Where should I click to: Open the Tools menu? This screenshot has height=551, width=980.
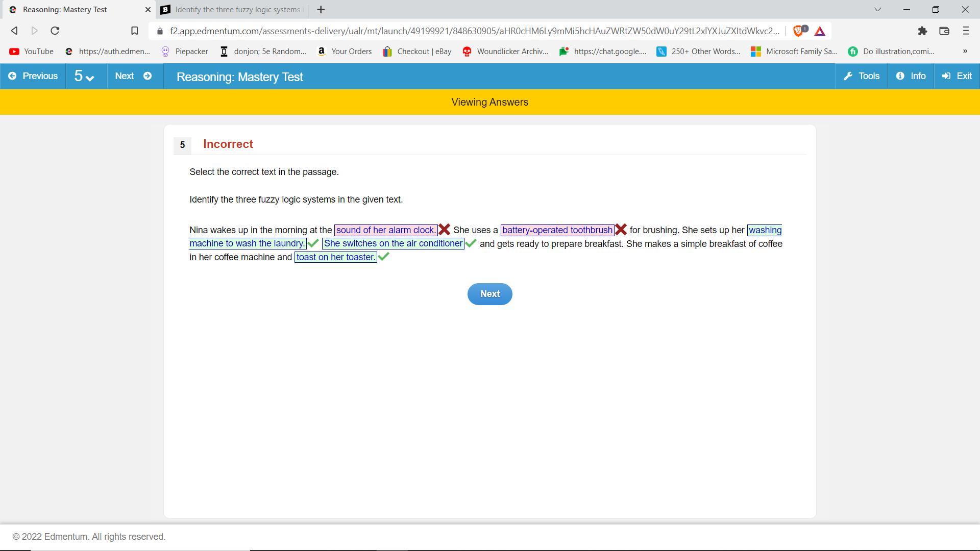[862, 77]
